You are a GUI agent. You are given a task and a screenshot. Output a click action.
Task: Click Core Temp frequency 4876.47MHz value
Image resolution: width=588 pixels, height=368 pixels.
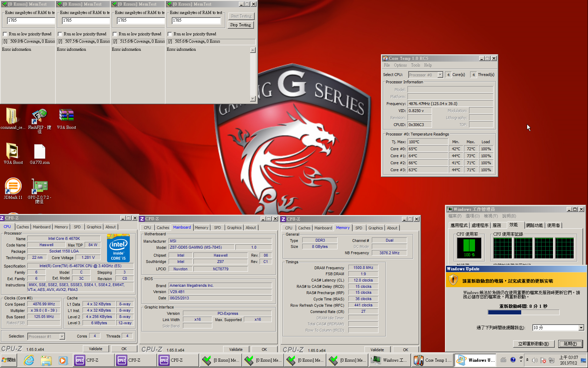[451, 104]
